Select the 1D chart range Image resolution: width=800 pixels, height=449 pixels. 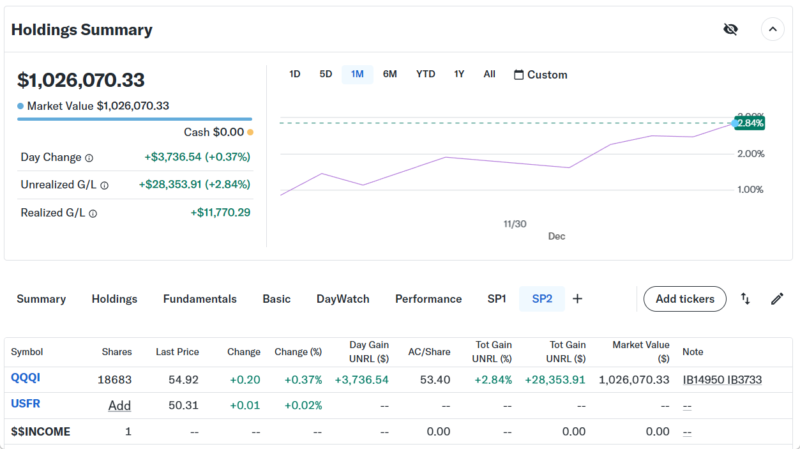[x=295, y=75]
